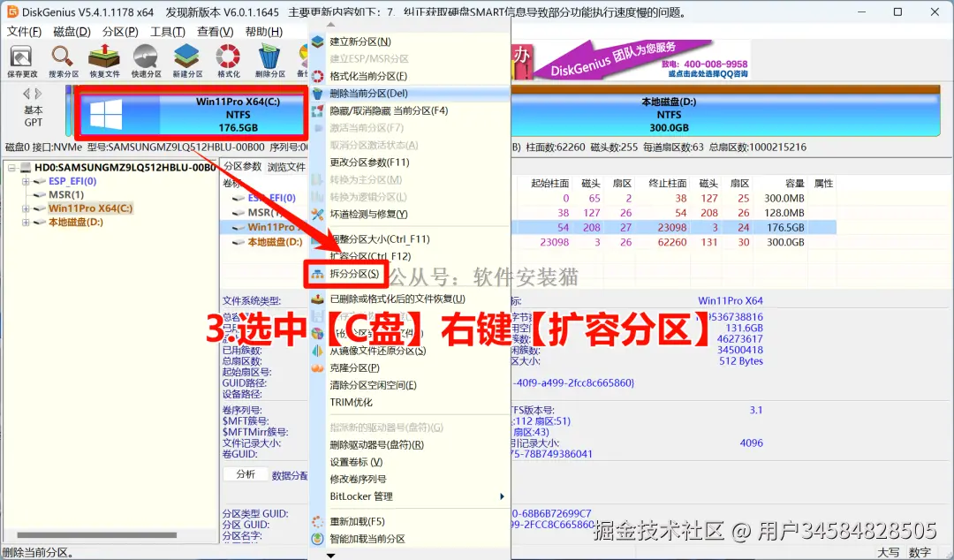
Task: Switch to the 分区参数 tab
Action: point(242,167)
